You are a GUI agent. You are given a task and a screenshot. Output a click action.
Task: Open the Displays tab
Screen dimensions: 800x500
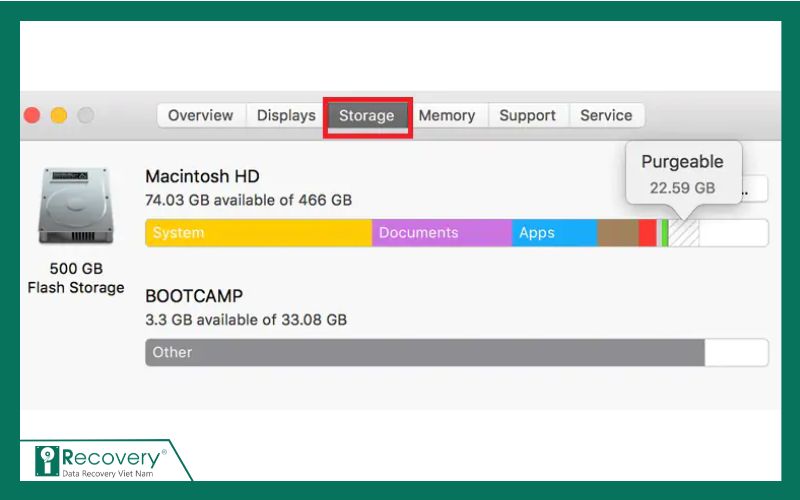point(286,115)
